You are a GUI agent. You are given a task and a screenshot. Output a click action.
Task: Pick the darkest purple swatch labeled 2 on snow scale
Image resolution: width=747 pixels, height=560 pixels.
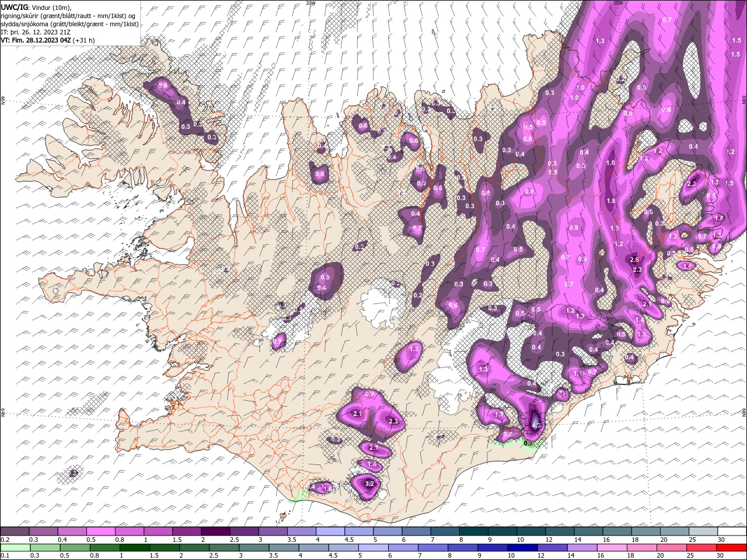point(215,531)
